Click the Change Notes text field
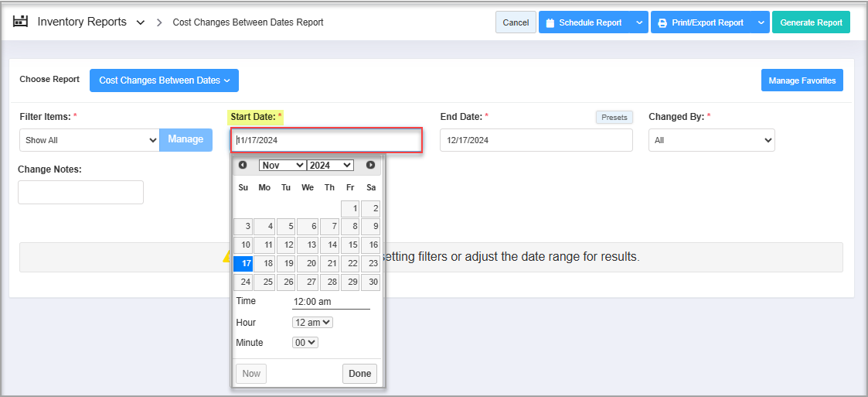The image size is (868, 397). tap(80, 192)
